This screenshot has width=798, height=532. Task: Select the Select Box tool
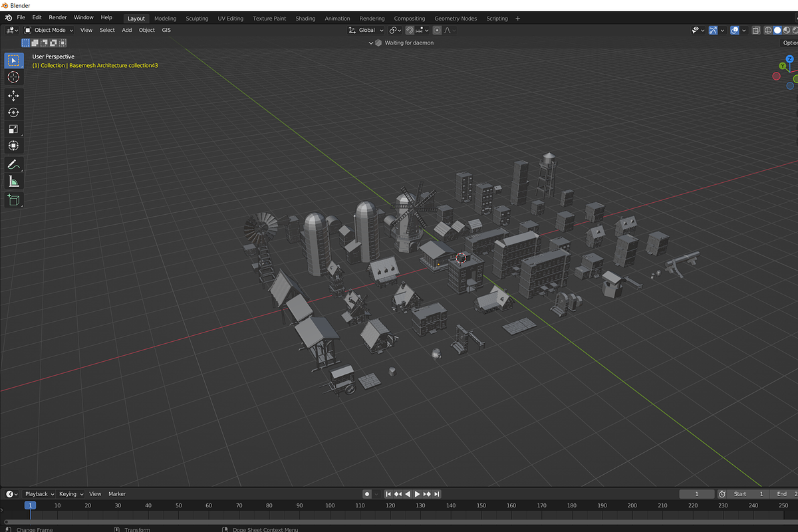click(13, 61)
